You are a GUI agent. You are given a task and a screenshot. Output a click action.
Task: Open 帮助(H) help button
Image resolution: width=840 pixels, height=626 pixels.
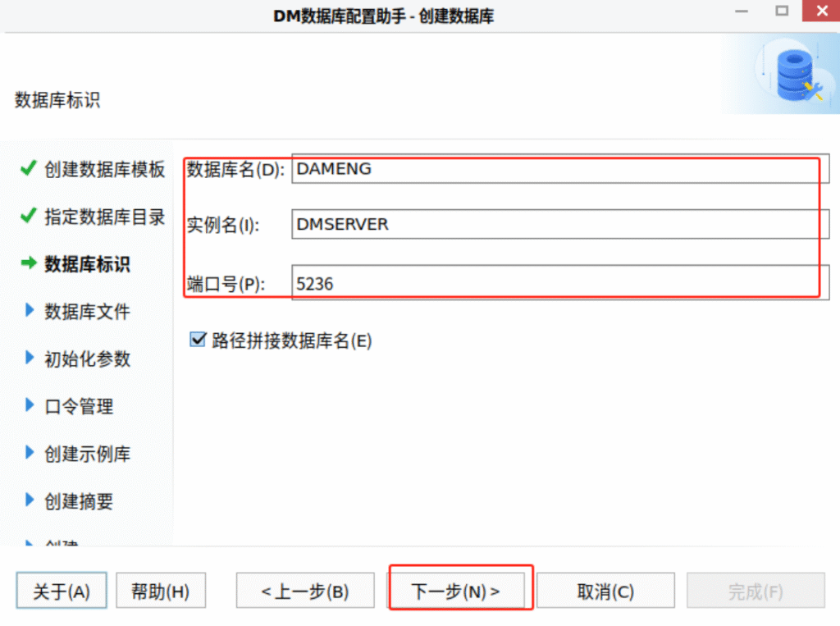coord(160,592)
